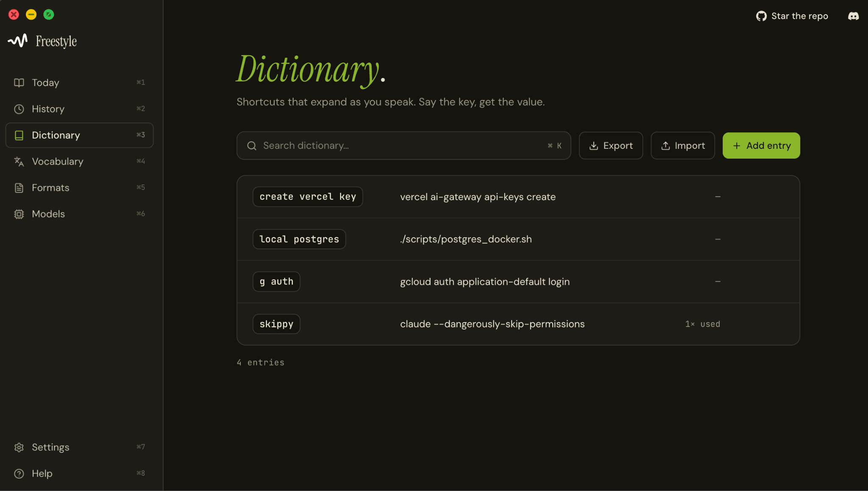Click the Vocabulary translate icon
The height and width of the screenshot is (491, 868).
coord(19,162)
